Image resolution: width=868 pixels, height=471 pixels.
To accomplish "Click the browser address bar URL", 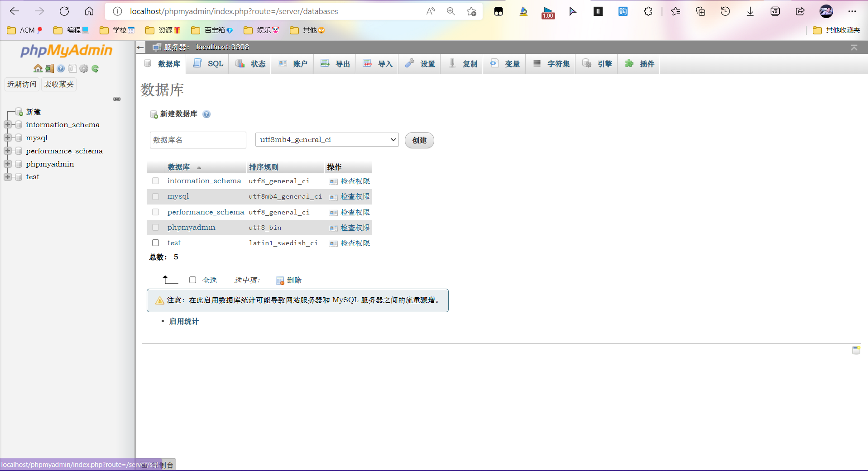I will (x=234, y=11).
